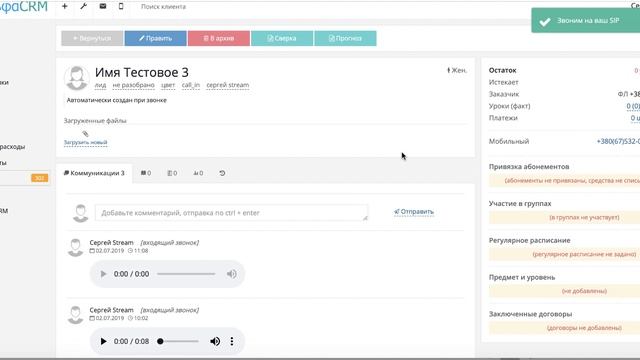Focus the 'Поиск клиента' search field
Viewport: 640px width, 360px height.
point(163,7)
